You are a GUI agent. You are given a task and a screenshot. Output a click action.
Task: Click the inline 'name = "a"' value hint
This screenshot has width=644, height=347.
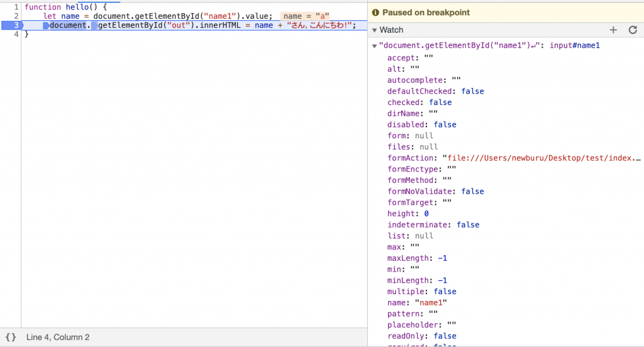pyautogui.click(x=306, y=16)
